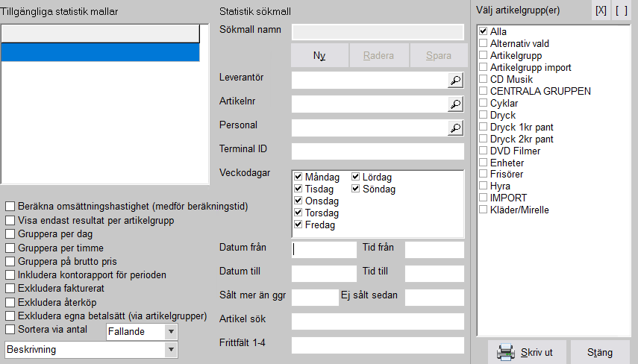This screenshot has width=638, height=364.
Task: Check the Dryck article group
Action: [x=484, y=116]
